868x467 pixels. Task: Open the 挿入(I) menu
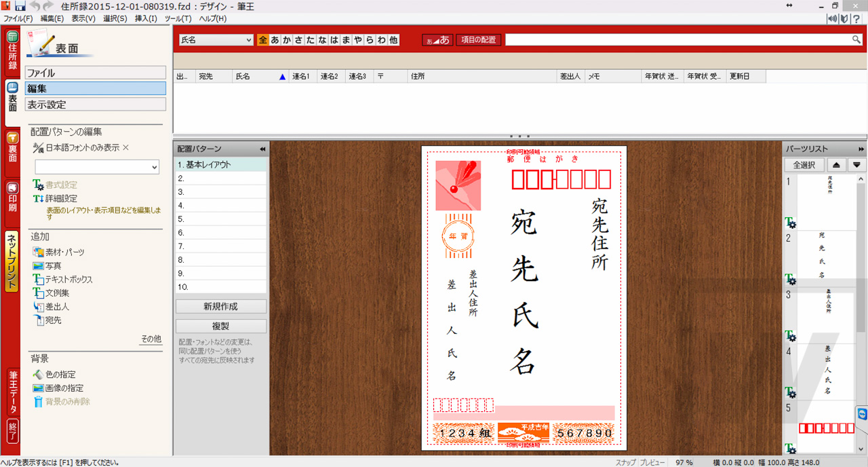[x=146, y=18]
